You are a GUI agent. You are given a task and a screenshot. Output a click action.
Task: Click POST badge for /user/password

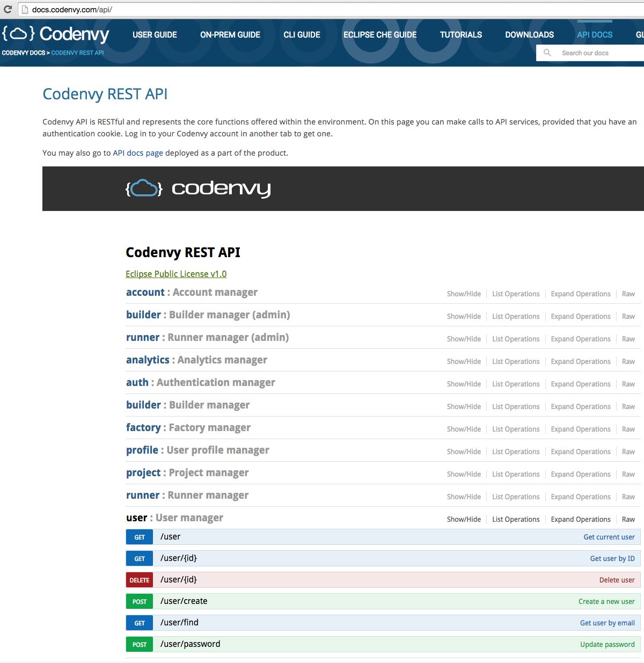(140, 644)
